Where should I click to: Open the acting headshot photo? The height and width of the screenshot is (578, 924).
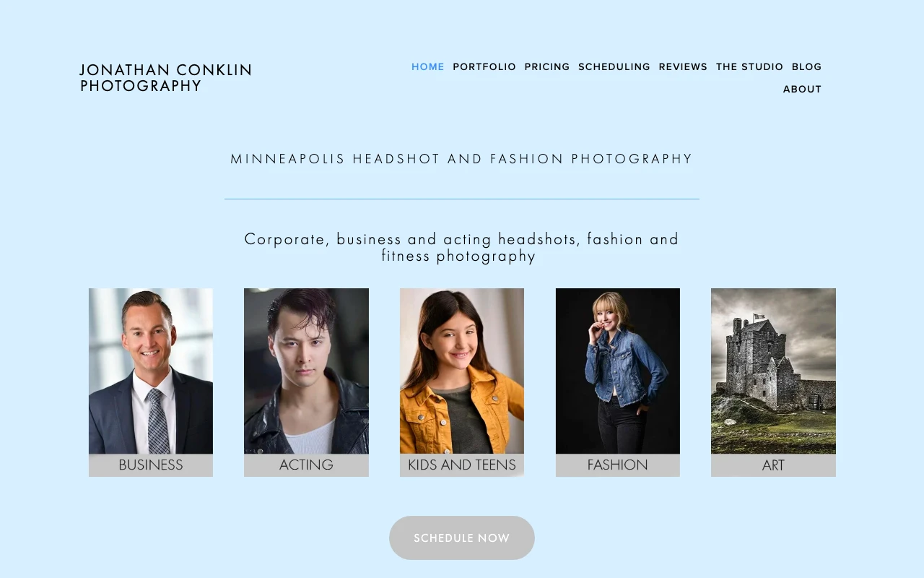click(x=306, y=371)
